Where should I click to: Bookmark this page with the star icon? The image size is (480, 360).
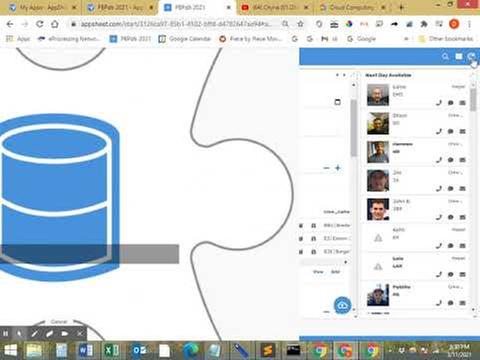click(x=300, y=24)
